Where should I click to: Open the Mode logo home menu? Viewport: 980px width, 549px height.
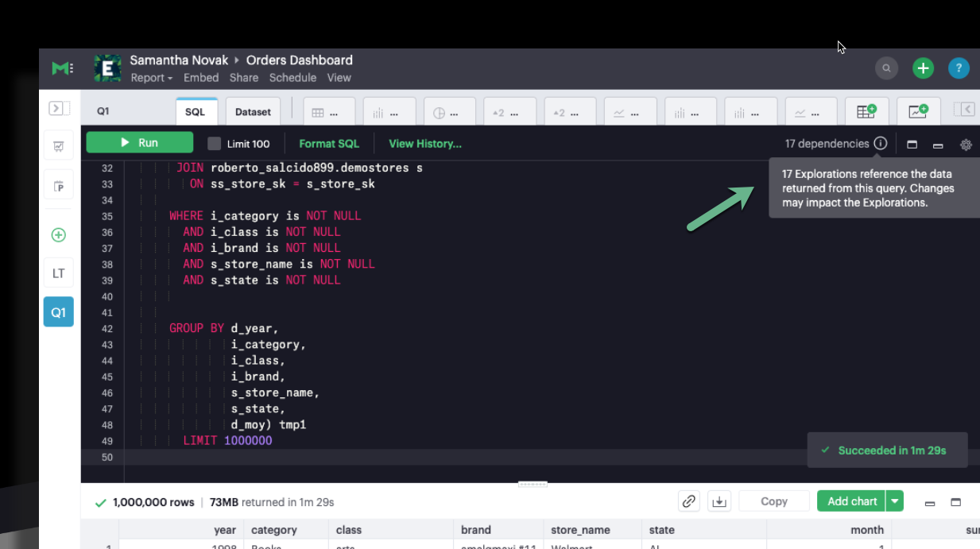point(62,69)
